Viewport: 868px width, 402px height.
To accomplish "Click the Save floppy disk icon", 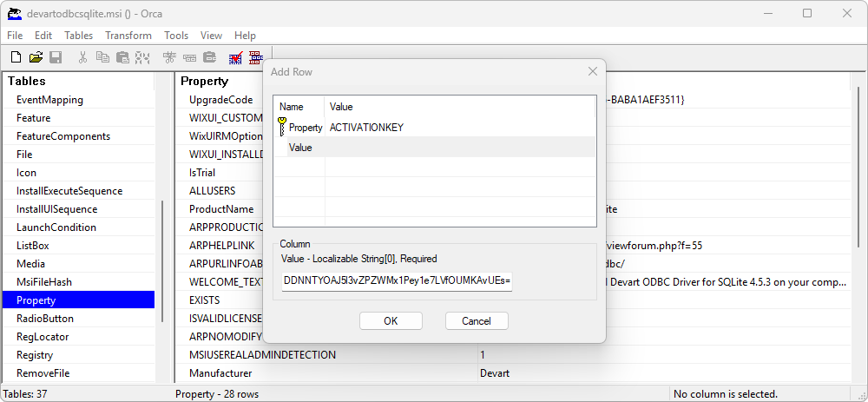I will coord(56,57).
